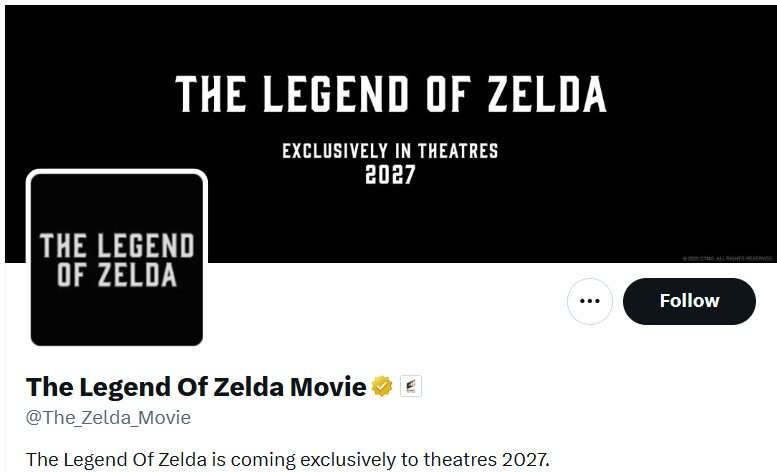Click the bio sentence about theatres
This screenshot has width=777, height=472.
288,460
